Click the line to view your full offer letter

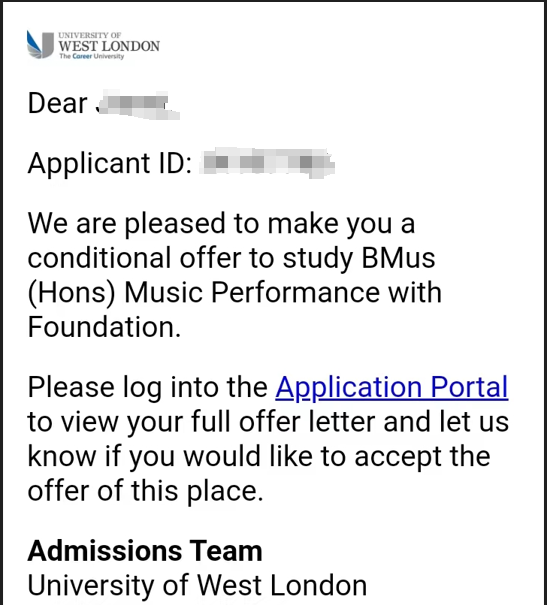click(x=268, y=421)
